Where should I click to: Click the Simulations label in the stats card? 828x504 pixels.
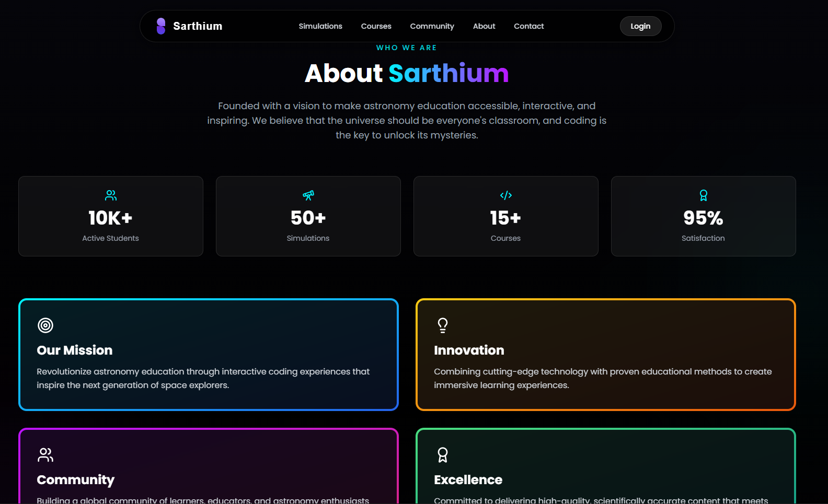pos(308,238)
